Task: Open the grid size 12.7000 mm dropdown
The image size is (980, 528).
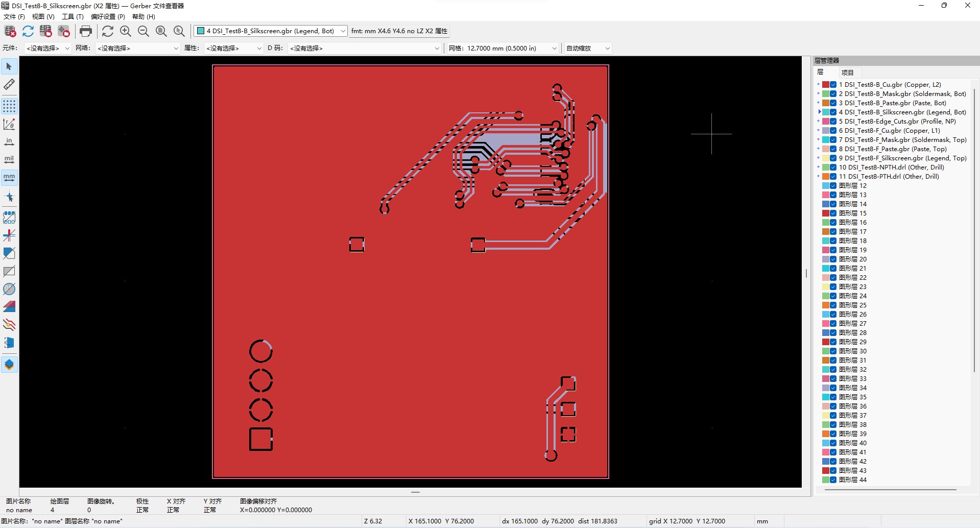Action: click(503, 48)
